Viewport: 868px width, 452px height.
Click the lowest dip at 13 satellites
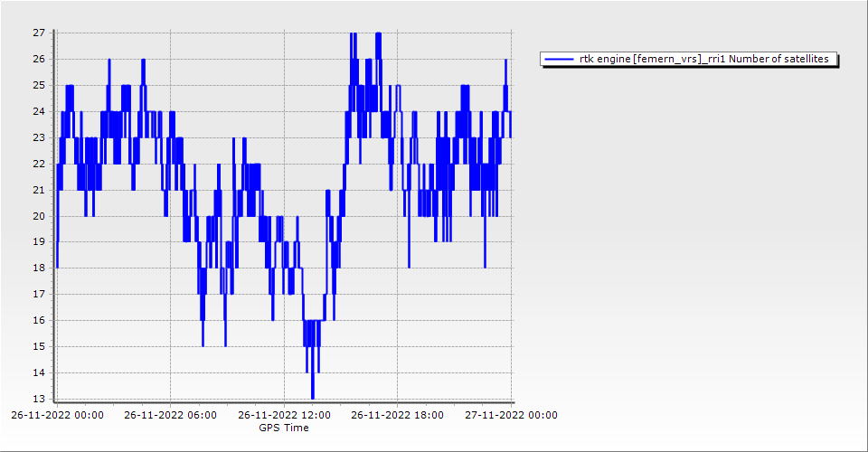313,397
